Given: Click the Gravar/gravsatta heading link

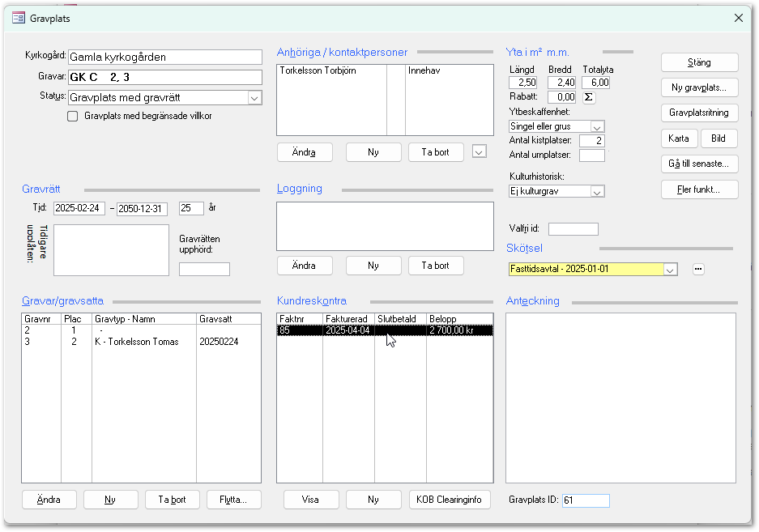Looking at the screenshot, I should [x=63, y=301].
